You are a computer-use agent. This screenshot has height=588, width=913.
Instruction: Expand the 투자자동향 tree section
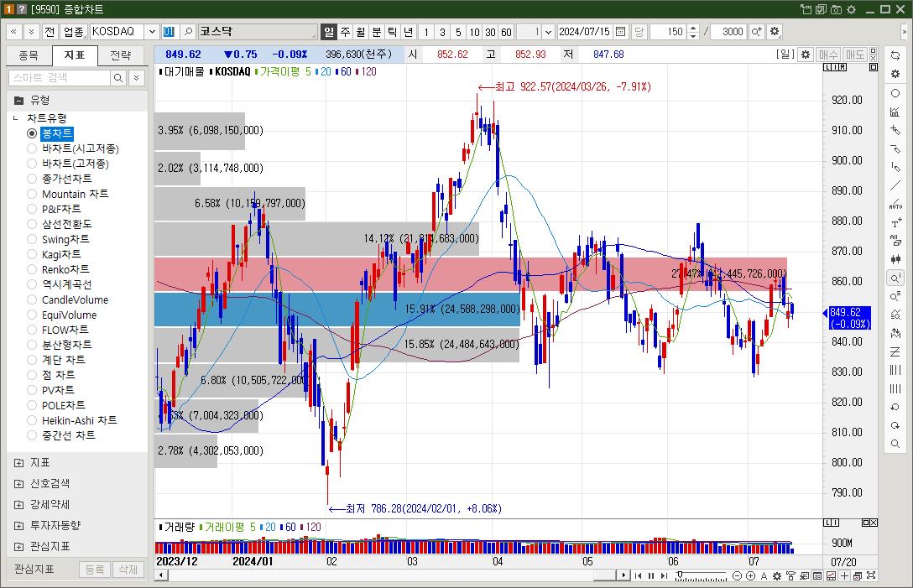point(18,526)
